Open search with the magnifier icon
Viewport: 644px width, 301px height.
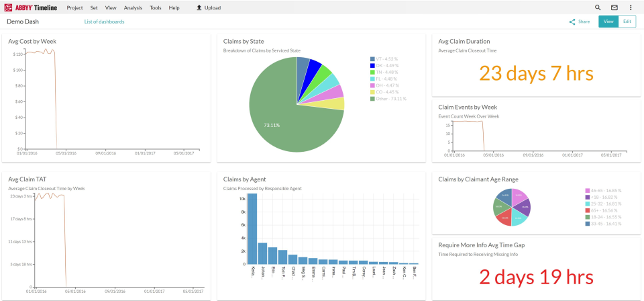coord(598,7)
